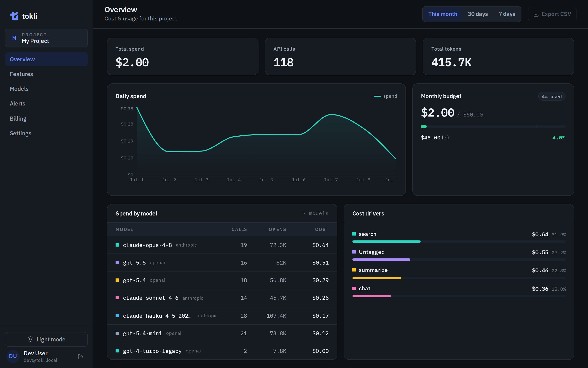
Task: Click the teal marker beside search cost driver
Action: pyautogui.click(x=354, y=234)
